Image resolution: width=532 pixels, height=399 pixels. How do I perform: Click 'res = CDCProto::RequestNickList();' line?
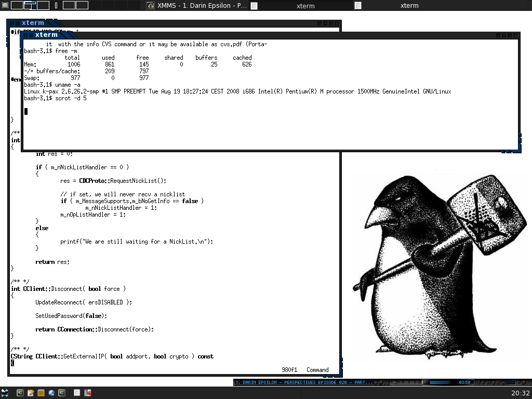[113, 180]
